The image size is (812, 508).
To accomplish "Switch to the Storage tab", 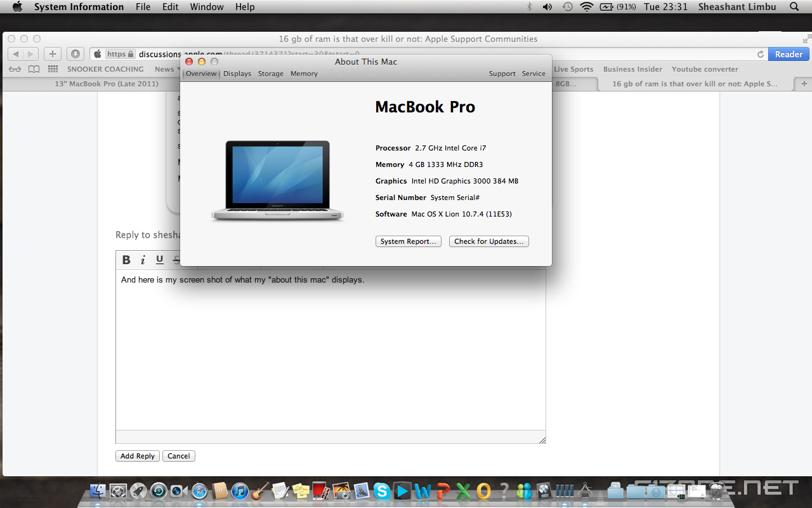I will [x=271, y=74].
